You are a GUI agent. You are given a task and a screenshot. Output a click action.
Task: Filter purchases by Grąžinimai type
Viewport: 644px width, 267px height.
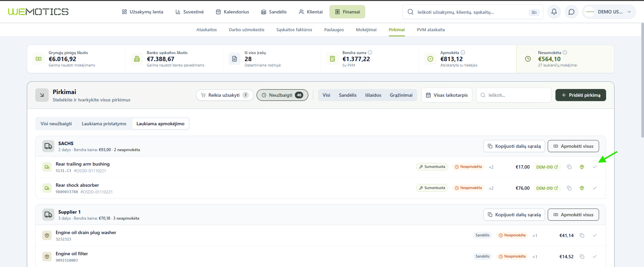coord(401,95)
